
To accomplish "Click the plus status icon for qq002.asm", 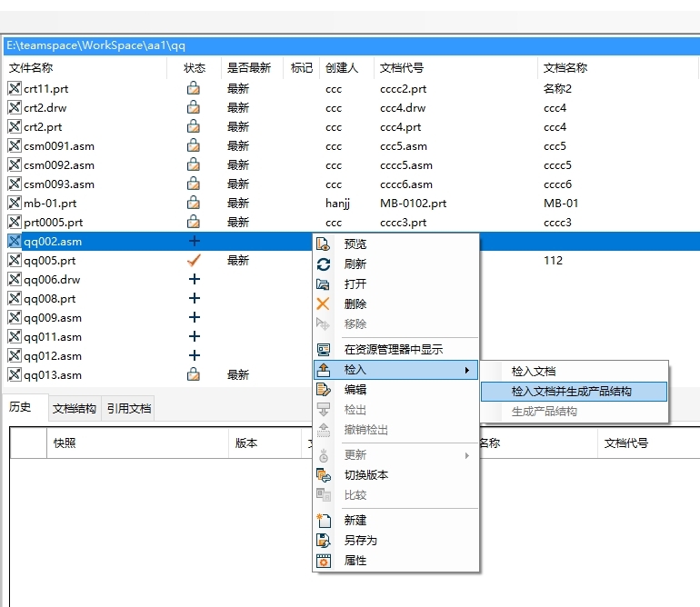I will tap(195, 241).
